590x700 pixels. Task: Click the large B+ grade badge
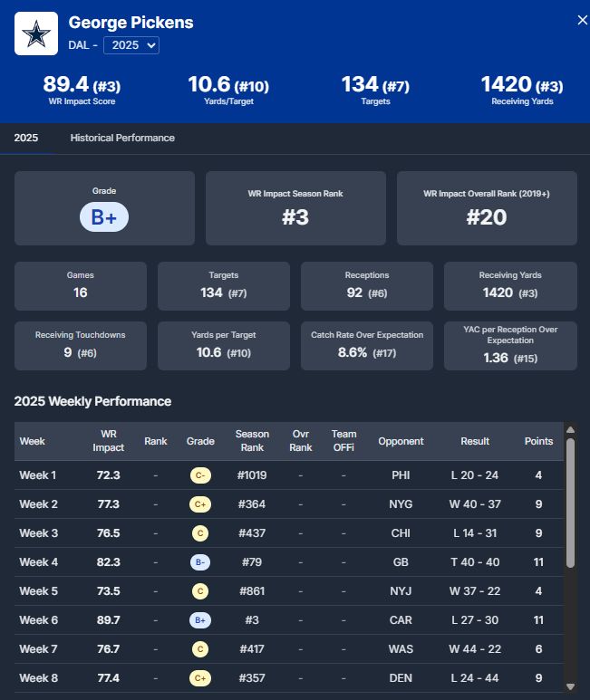[104, 217]
